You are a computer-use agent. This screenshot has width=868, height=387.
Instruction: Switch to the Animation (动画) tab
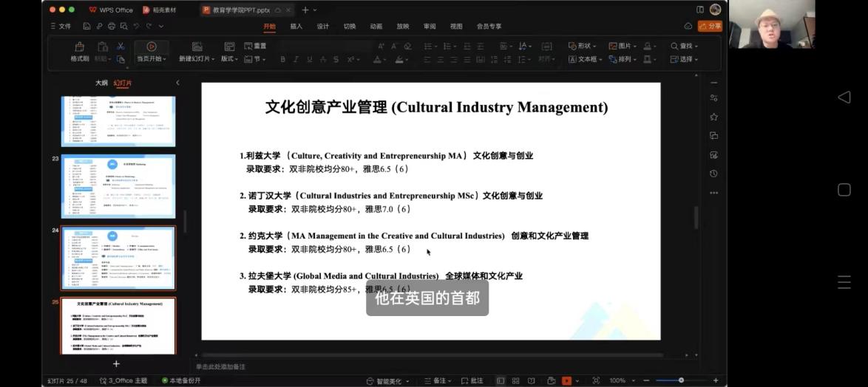coord(376,26)
